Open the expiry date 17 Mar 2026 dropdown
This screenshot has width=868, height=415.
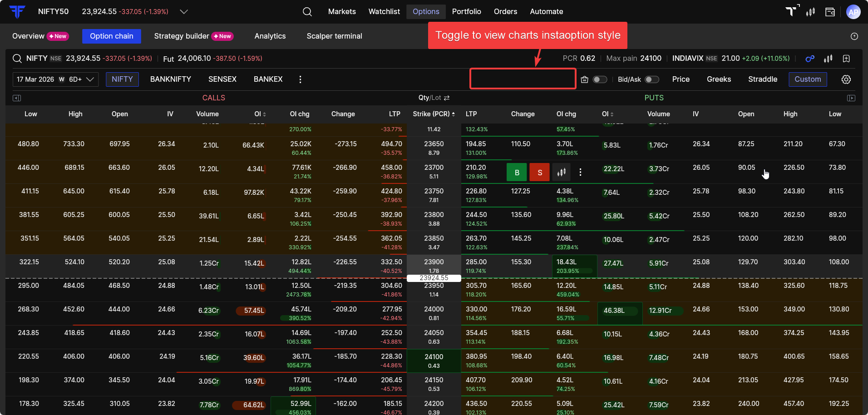pyautogui.click(x=55, y=79)
